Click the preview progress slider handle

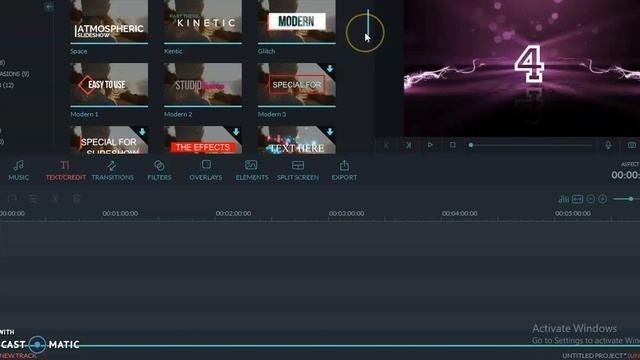tap(471, 145)
